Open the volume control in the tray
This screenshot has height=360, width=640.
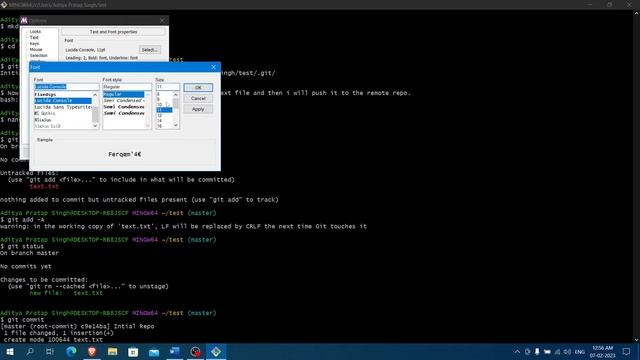567,352
